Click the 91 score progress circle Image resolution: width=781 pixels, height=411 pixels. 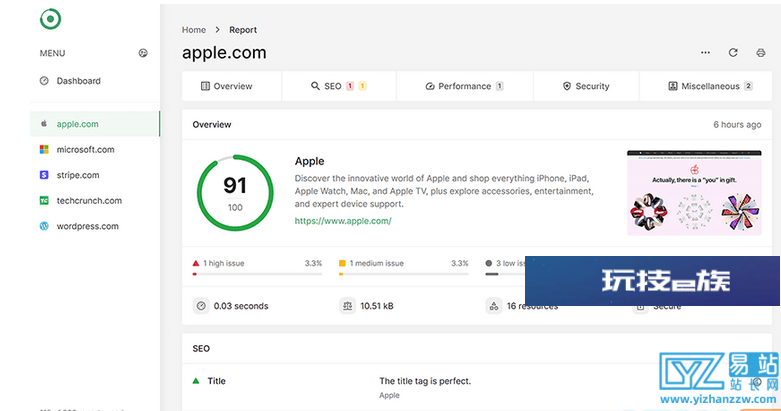click(x=235, y=193)
